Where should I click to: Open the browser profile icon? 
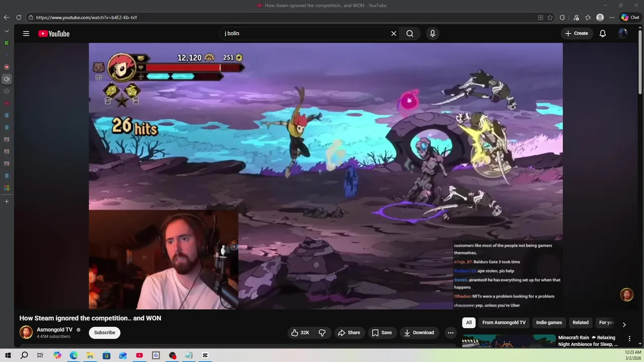[x=600, y=18]
